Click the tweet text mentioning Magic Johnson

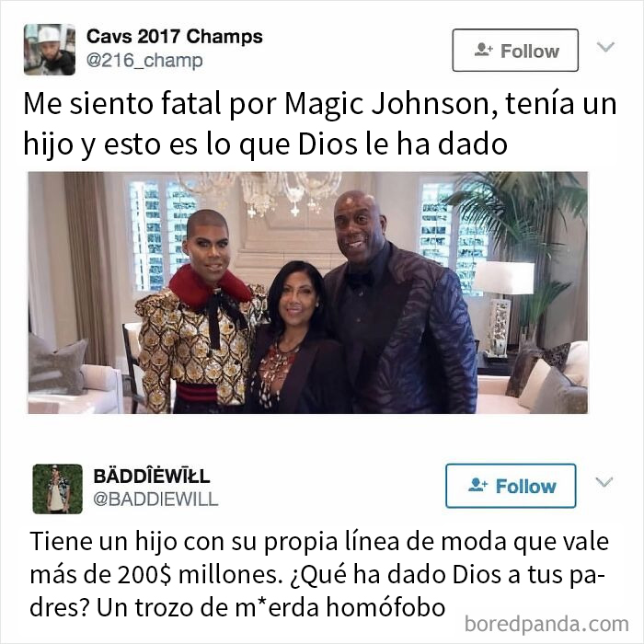pos(320,124)
